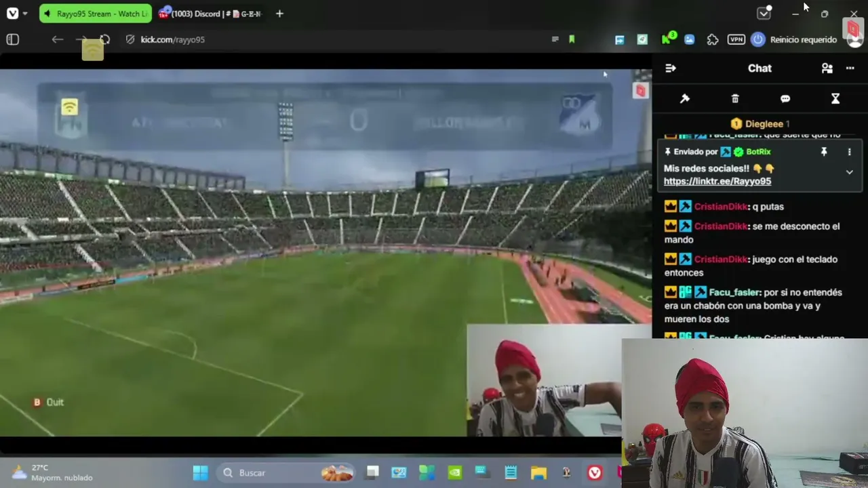Open the extensions puzzle-piece menu
868x488 pixels.
[x=713, y=39]
